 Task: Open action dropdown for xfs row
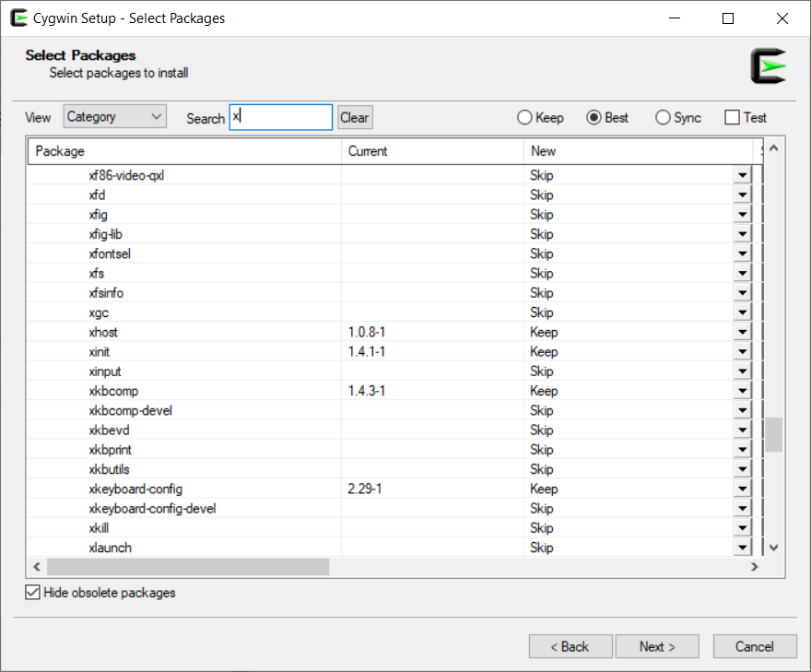(x=742, y=273)
